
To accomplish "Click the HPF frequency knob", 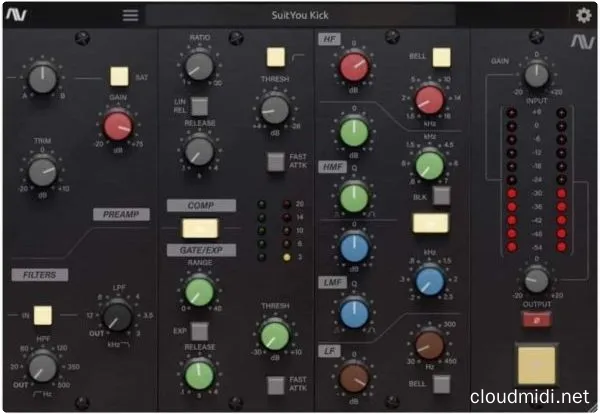I will coord(42,367).
